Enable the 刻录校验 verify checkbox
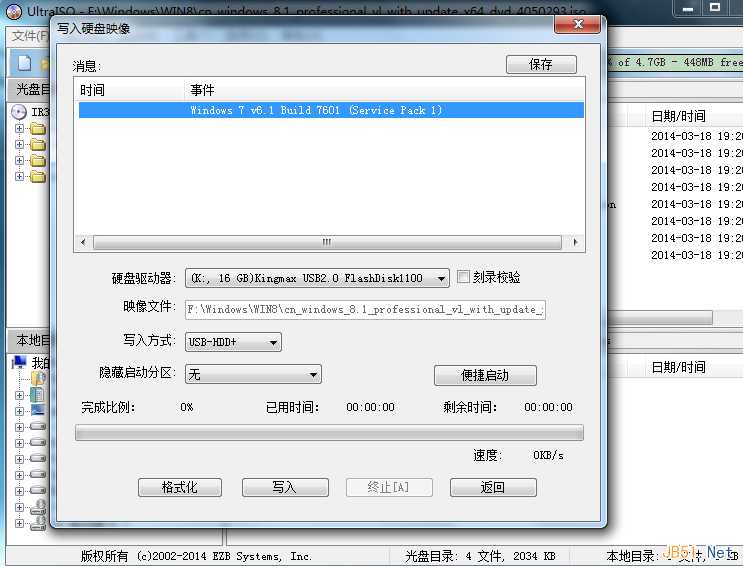This screenshot has height=566, width=743. (x=463, y=277)
